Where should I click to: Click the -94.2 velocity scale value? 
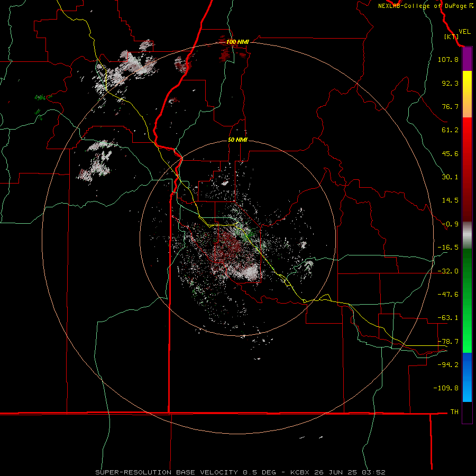click(x=448, y=364)
